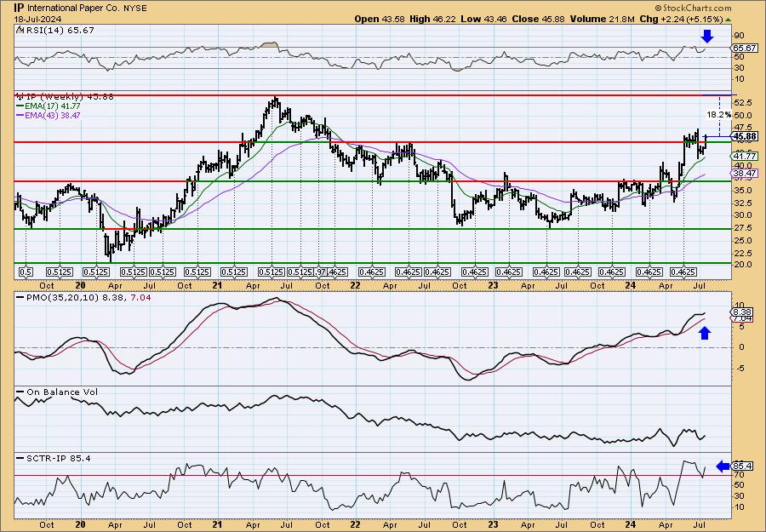Click the 20.0 price axis label
The image size is (766, 532).
742,265
